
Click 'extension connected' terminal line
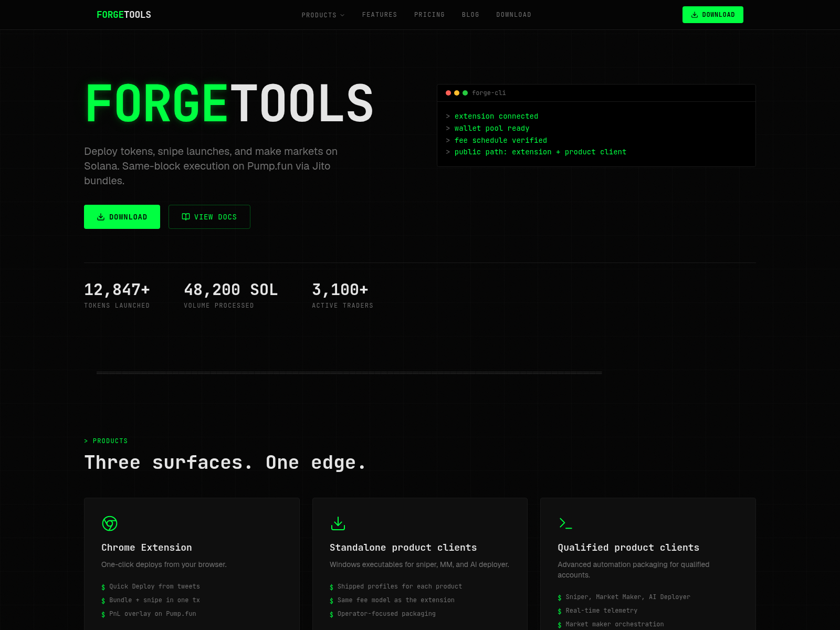pos(496,117)
